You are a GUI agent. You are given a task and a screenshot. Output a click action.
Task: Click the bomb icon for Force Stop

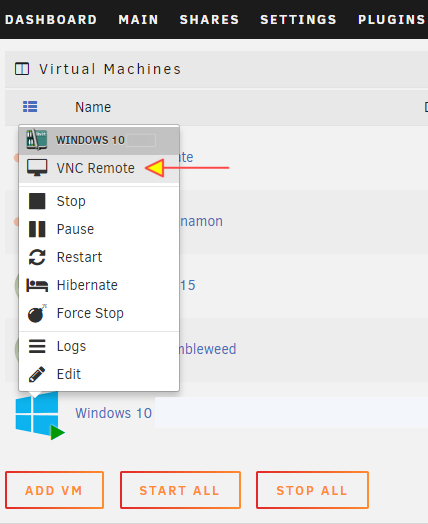(x=37, y=313)
